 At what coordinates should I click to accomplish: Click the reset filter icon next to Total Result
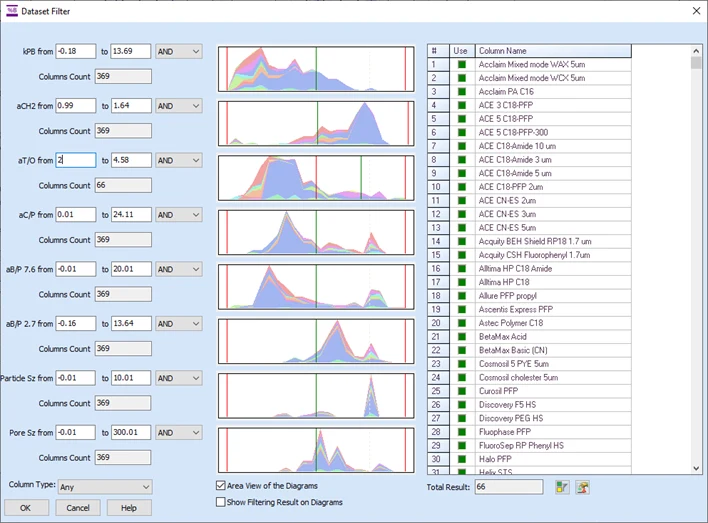point(583,487)
